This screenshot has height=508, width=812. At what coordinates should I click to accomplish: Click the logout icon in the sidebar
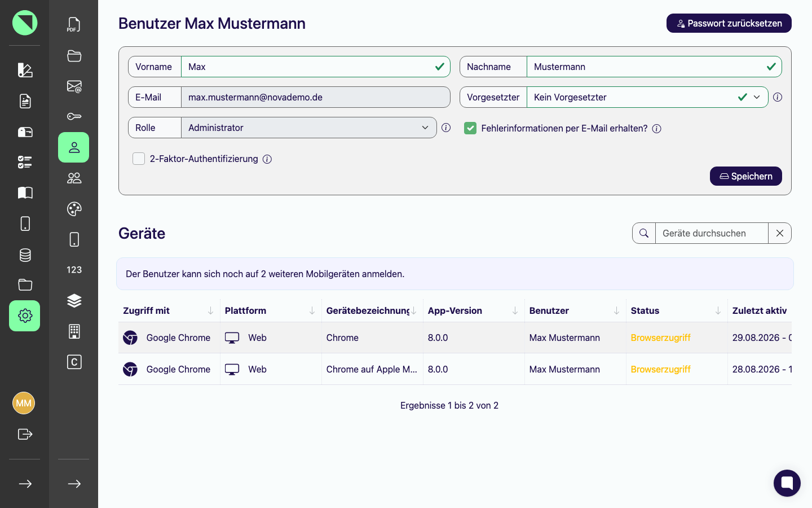pos(25,434)
